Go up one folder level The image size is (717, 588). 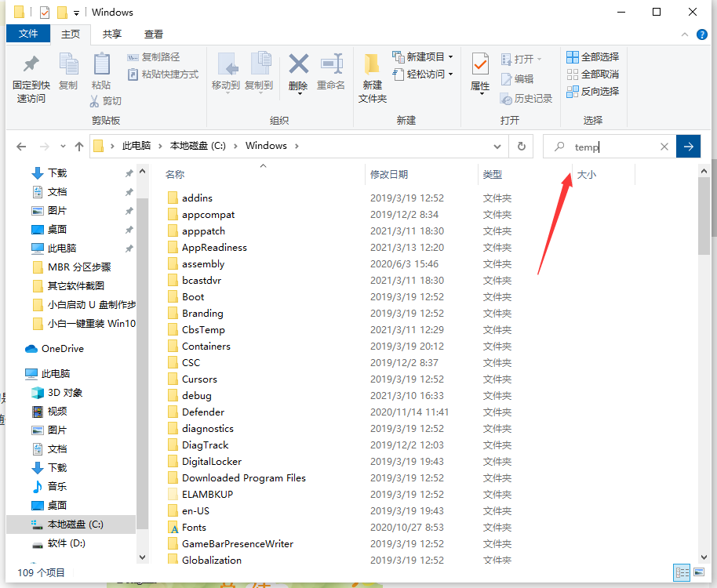79,147
